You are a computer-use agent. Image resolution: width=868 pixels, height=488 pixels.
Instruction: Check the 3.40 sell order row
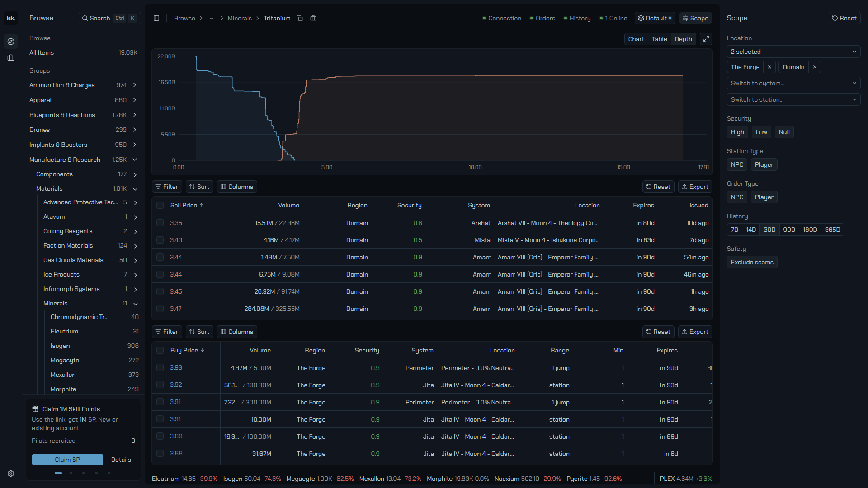click(x=160, y=240)
